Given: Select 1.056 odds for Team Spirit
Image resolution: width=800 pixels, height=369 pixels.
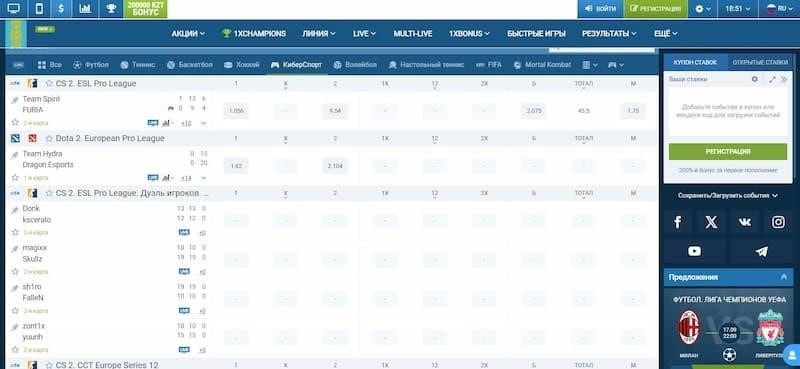Looking at the screenshot, I should 236,111.
